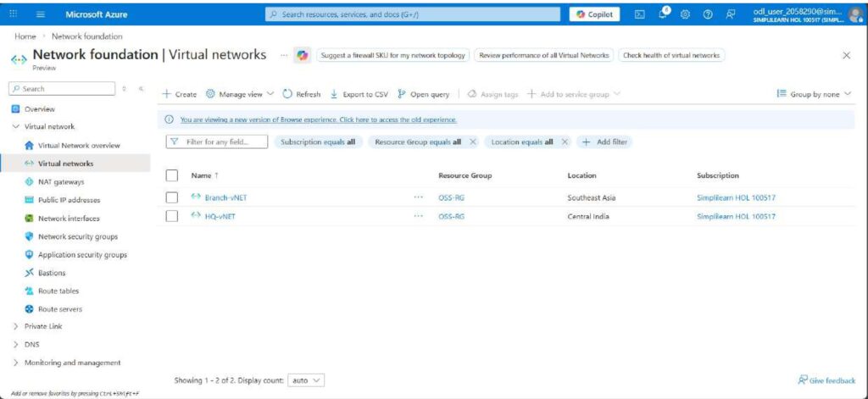Open the Copilot button in header

pyautogui.click(x=594, y=14)
